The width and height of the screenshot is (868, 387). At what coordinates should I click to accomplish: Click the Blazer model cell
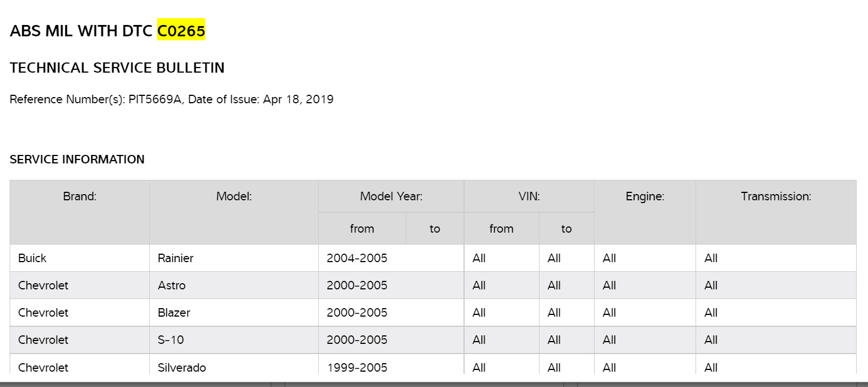(x=174, y=313)
